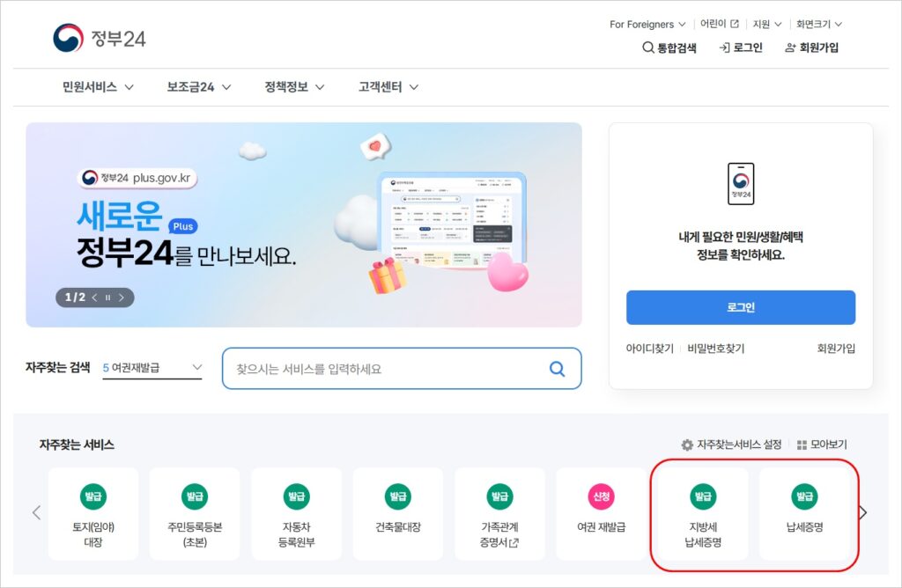Screen dimensions: 902x588
Task: Open the 고객센터 menu
Action: coord(388,87)
